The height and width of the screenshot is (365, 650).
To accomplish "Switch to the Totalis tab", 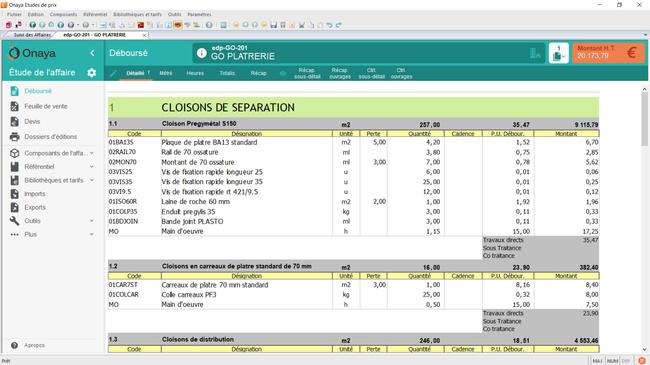I will (x=227, y=73).
